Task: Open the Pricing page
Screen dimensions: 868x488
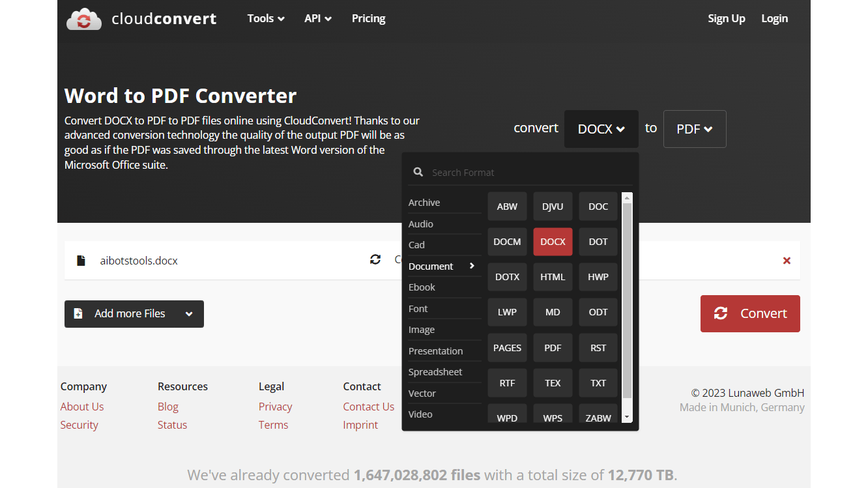Action: point(369,18)
